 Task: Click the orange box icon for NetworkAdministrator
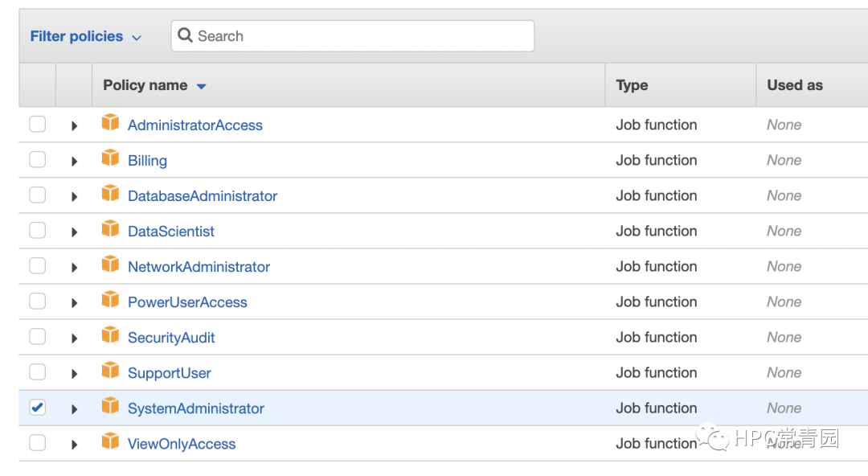110,264
